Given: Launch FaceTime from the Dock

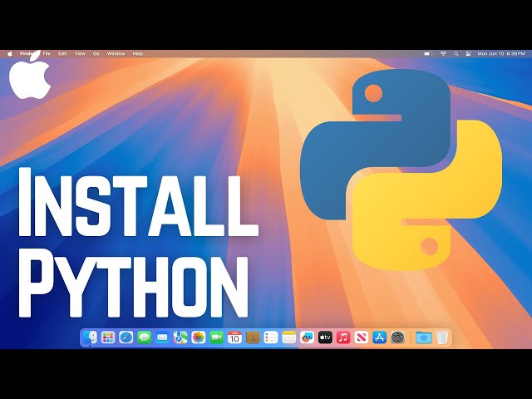Looking at the screenshot, I should pos(216,337).
